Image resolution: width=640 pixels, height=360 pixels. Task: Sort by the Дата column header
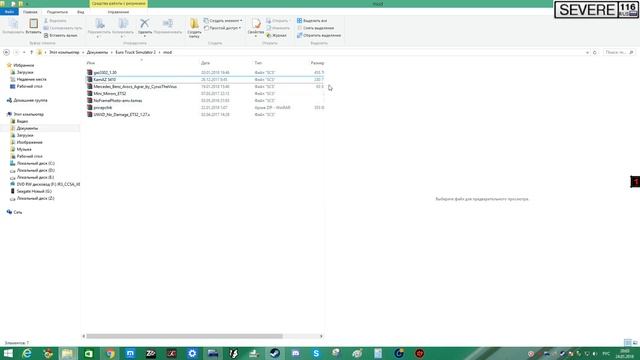(205, 63)
